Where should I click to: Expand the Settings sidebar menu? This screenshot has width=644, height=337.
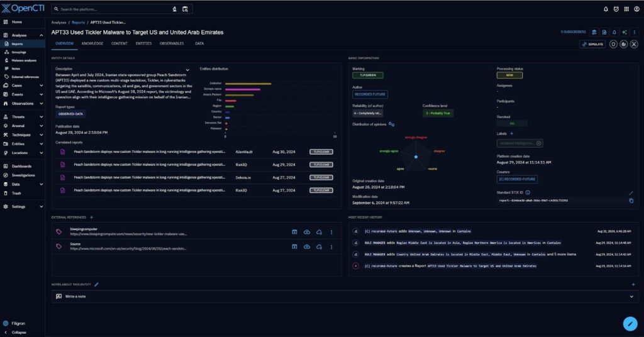41,206
